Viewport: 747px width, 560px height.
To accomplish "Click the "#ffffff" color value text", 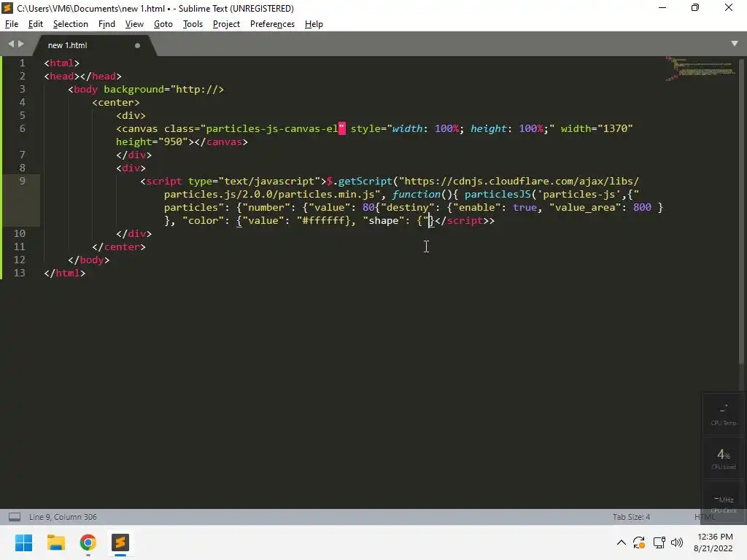I will point(323,220).
